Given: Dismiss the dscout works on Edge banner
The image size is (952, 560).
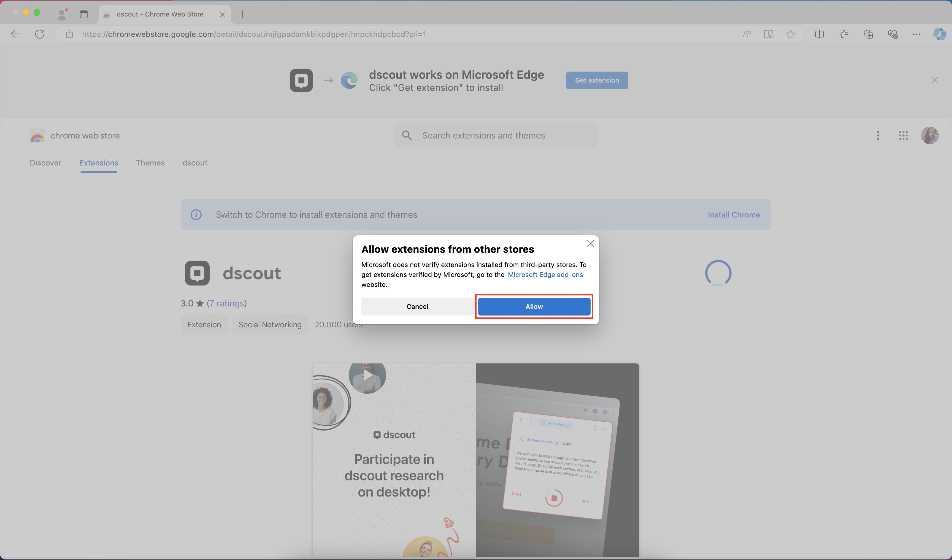Looking at the screenshot, I should pos(935,80).
